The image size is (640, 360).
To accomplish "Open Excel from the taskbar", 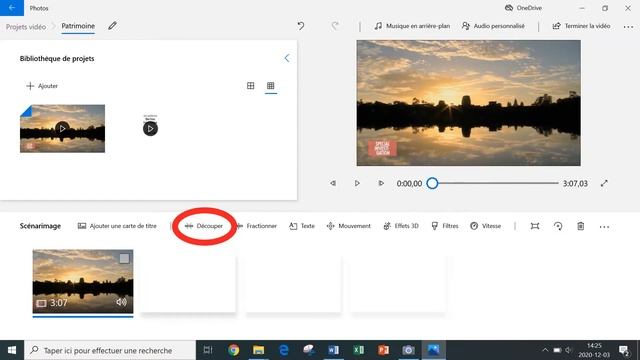I will pyautogui.click(x=358, y=350).
